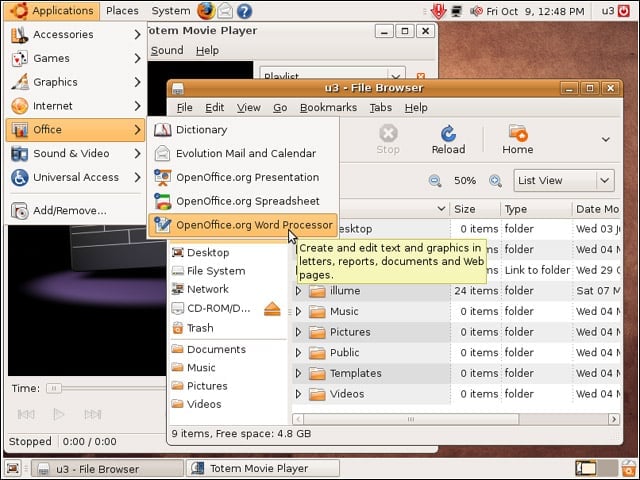
Task: Open File System in the sidebar
Action: click(229, 271)
